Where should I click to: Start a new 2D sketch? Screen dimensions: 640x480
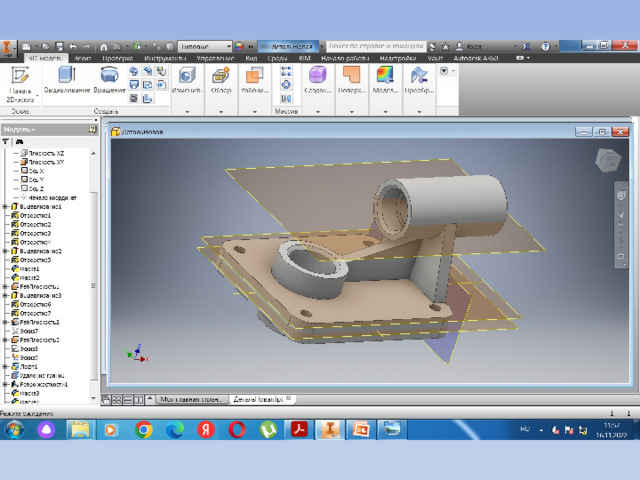point(20,84)
